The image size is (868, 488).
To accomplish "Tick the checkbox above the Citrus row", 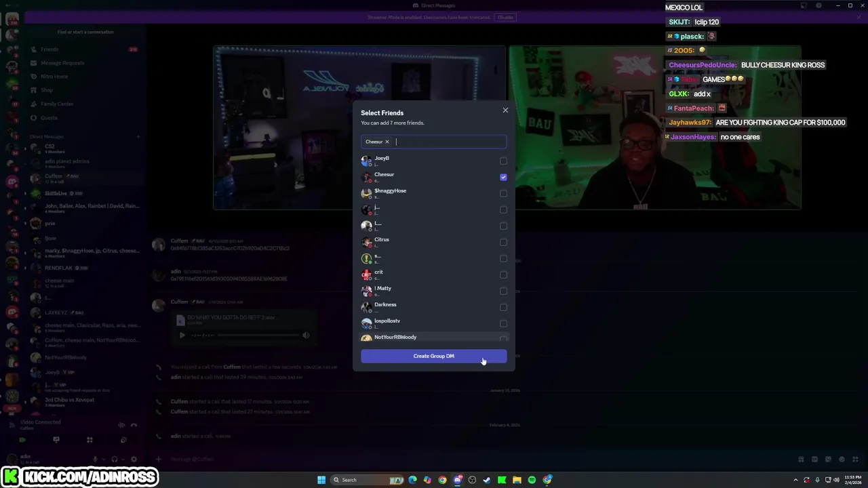I will pos(503,226).
